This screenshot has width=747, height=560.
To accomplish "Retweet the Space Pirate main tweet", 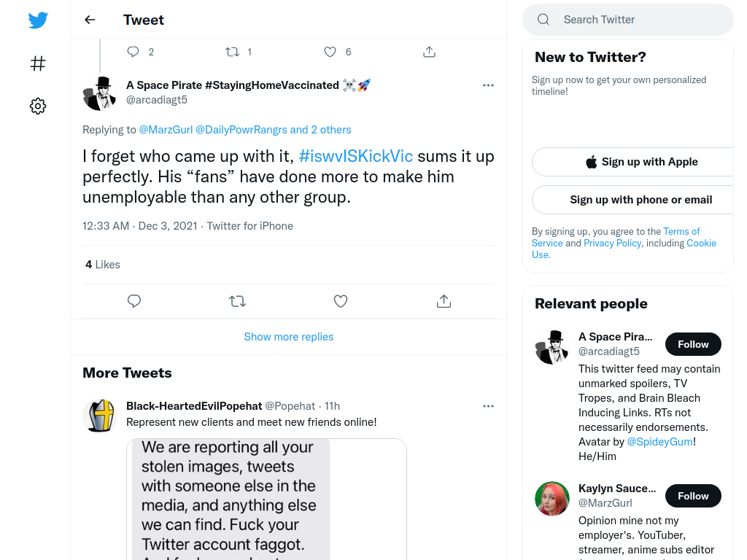I will click(237, 301).
